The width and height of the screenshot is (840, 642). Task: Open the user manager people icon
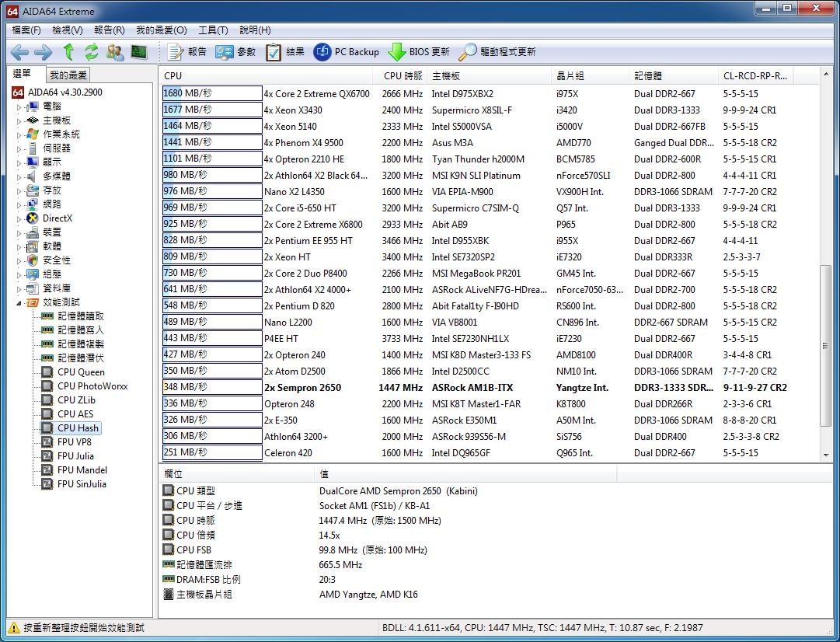(115, 52)
